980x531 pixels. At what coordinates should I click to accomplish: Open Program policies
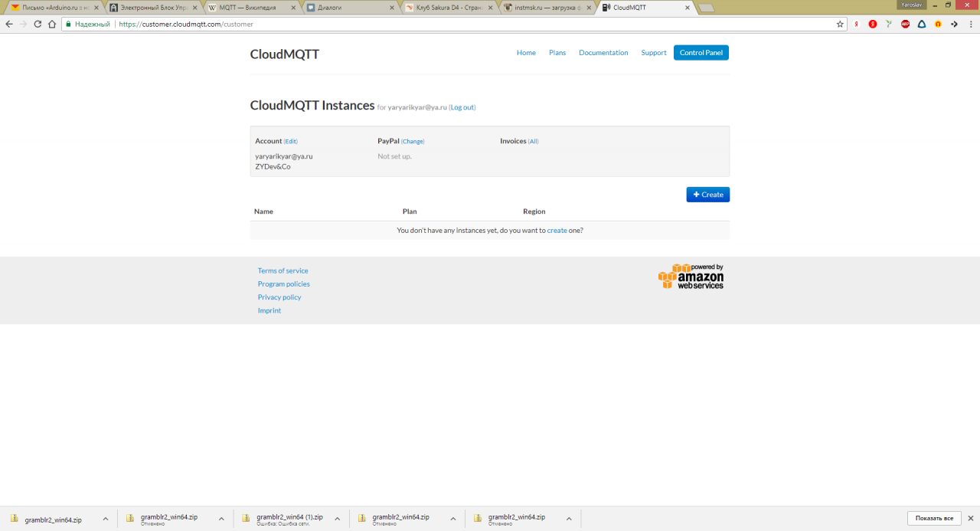[x=284, y=284]
